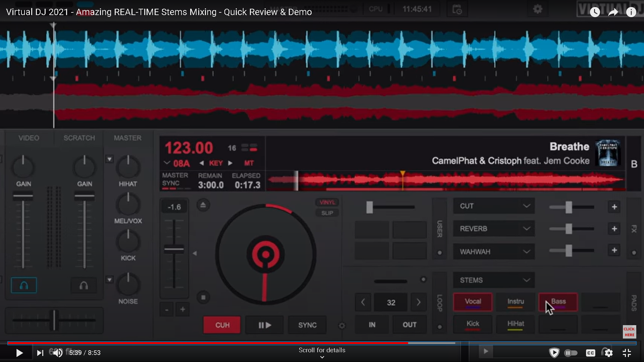Mute the YouTube volume
This screenshot has width=644, height=362.
click(58, 353)
